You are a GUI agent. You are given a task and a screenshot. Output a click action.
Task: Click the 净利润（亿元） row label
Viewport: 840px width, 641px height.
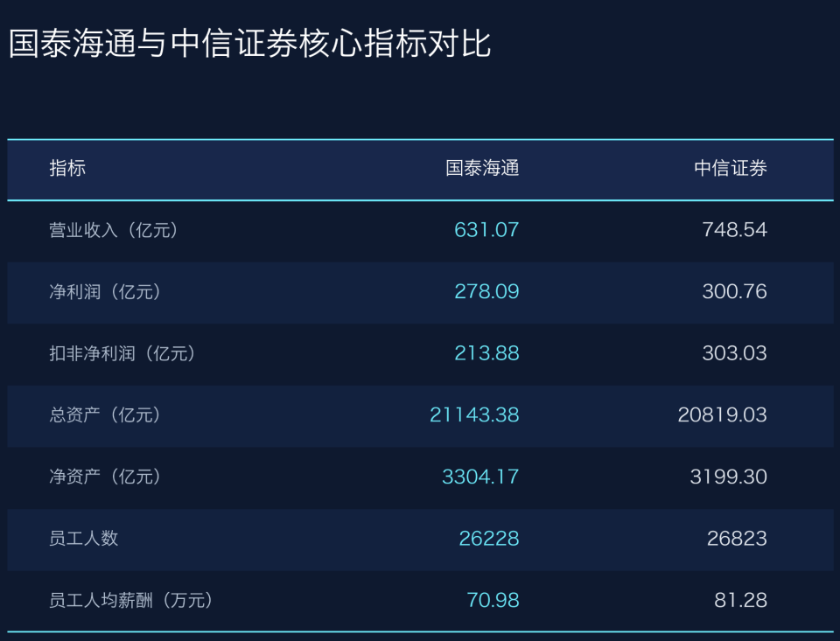[x=105, y=292]
